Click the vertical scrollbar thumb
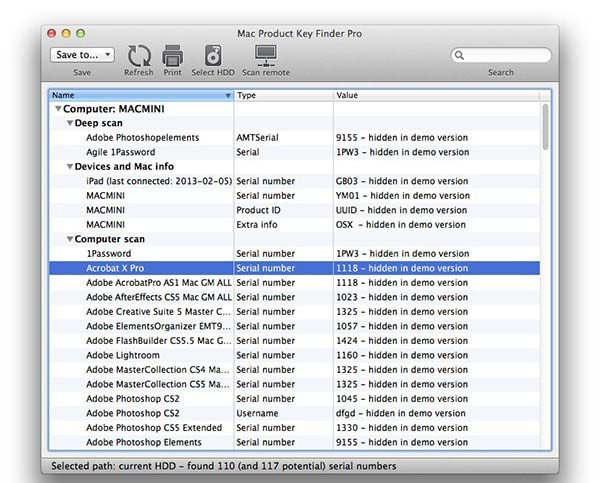The height and width of the screenshot is (483, 600). (x=545, y=127)
